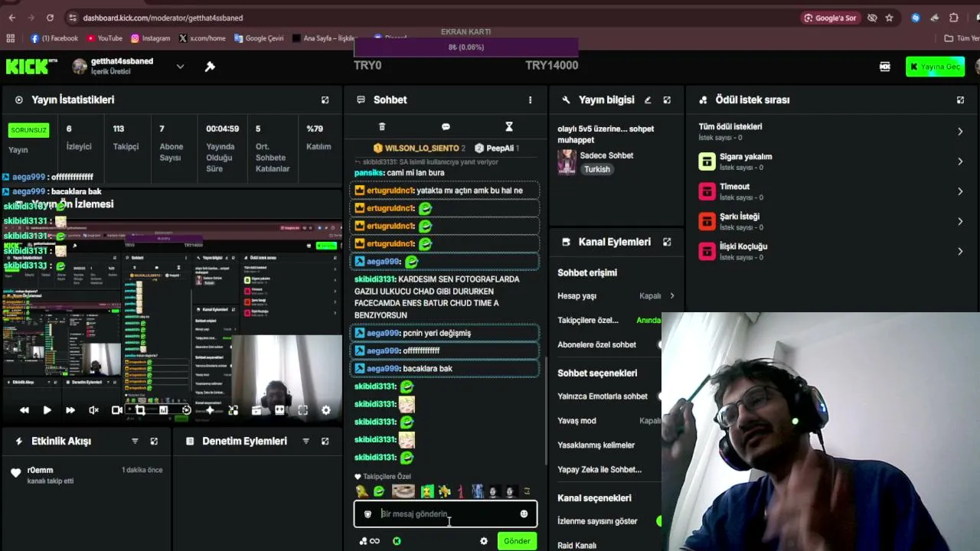Click the TRY goal progress bar
980x551 pixels.
pos(466,47)
